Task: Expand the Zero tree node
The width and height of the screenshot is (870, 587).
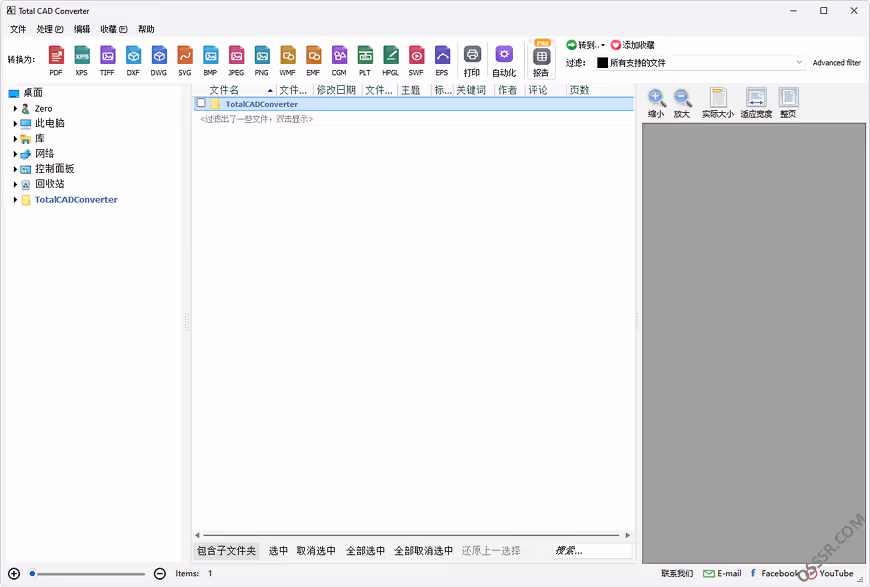Action: click(15, 109)
